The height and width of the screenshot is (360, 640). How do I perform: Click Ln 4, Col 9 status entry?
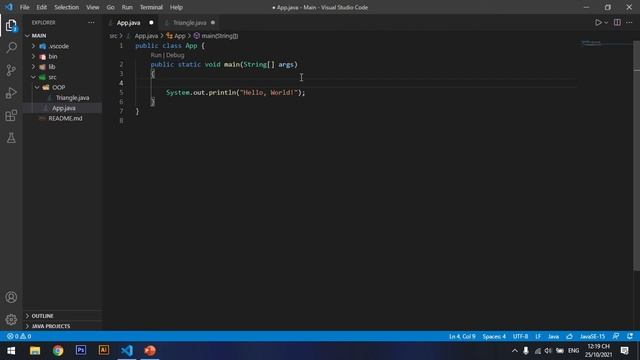[462, 336]
